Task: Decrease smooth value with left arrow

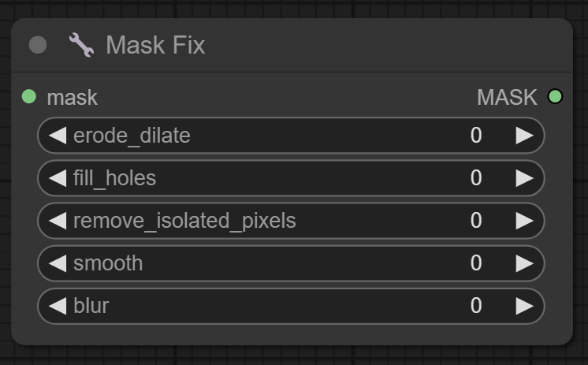Action: click(x=57, y=263)
